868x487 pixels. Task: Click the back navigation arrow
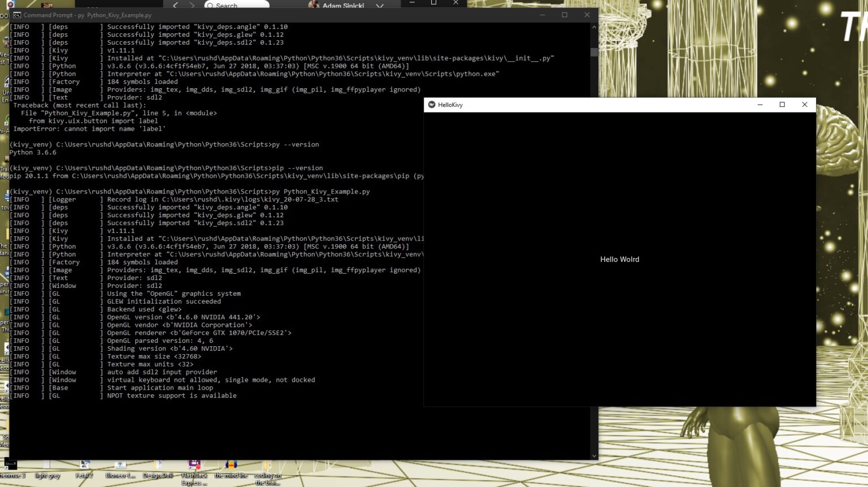[175, 5]
